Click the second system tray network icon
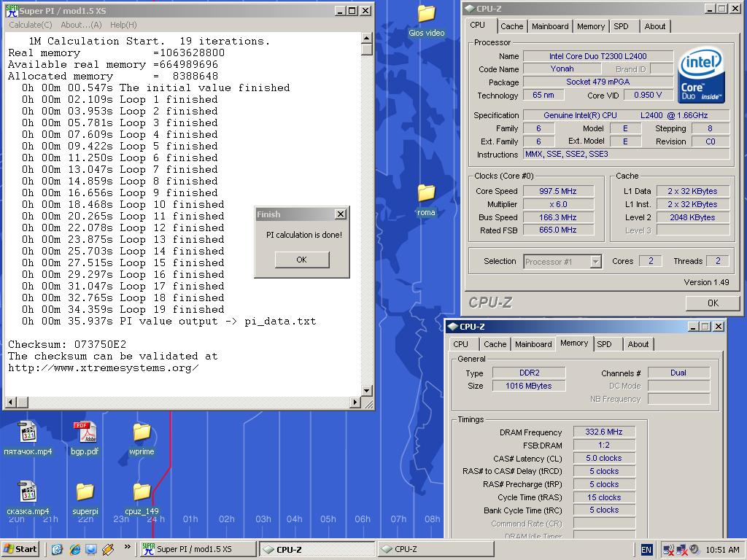Image resolution: width=747 pixels, height=560 pixels. tap(682, 550)
